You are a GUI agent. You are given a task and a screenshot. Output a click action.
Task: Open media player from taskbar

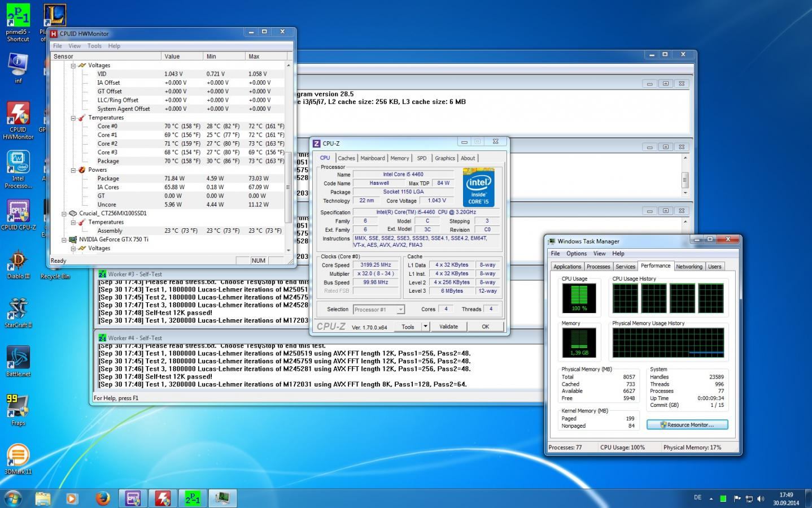[72, 498]
